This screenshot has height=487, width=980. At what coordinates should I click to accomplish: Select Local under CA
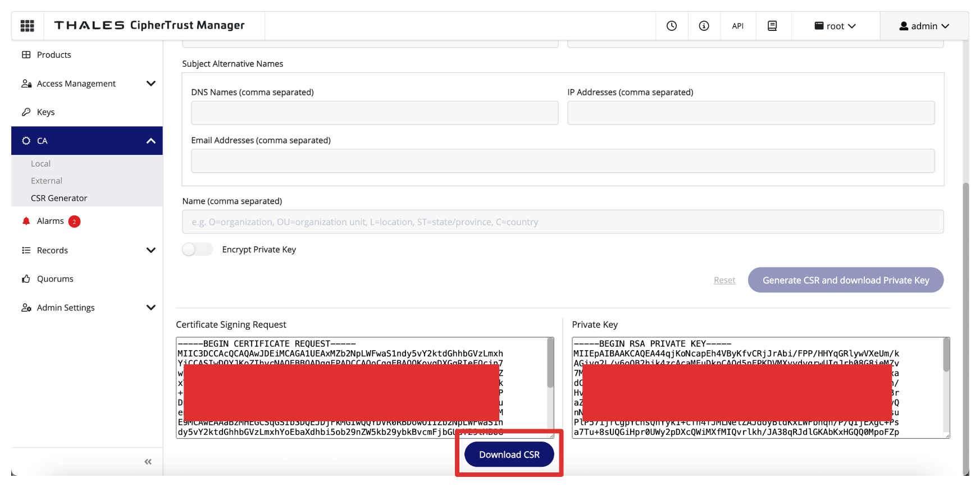click(x=40, y=164)
